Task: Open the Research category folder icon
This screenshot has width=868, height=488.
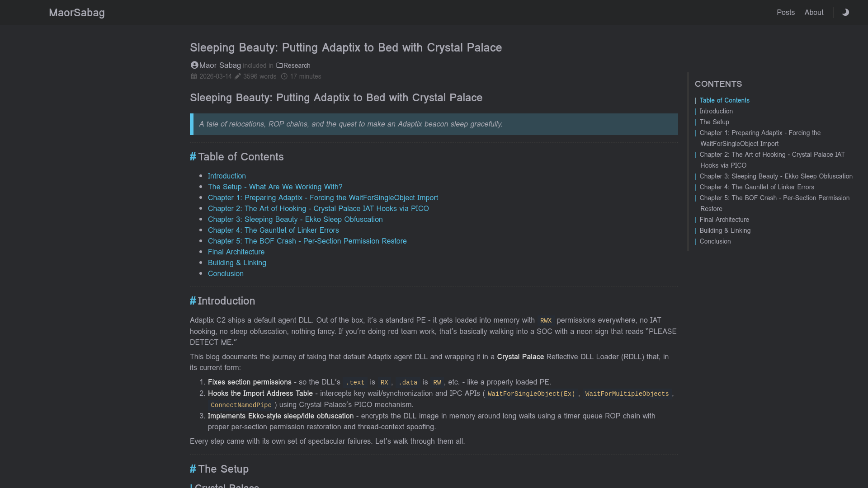Action: pyautogui.click(x=279, y=66)
